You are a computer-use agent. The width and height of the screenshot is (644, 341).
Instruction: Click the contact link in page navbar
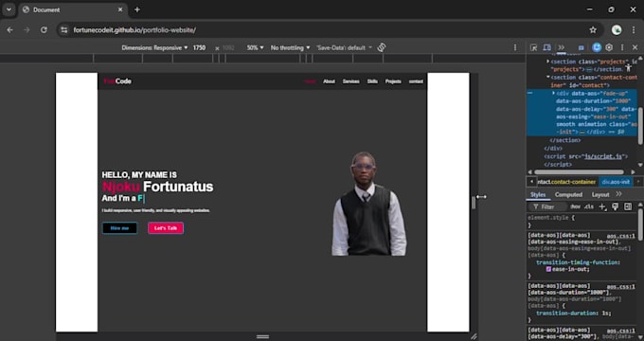coord(416,81)
